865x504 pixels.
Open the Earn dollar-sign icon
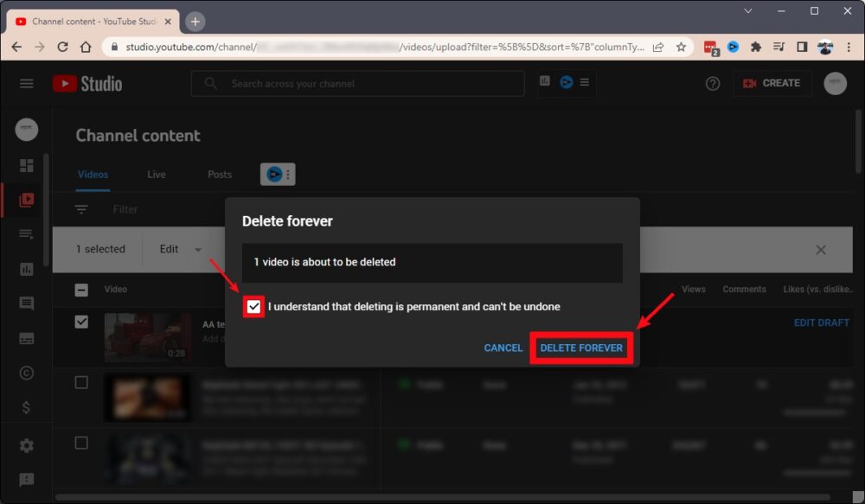click(27, 407)
